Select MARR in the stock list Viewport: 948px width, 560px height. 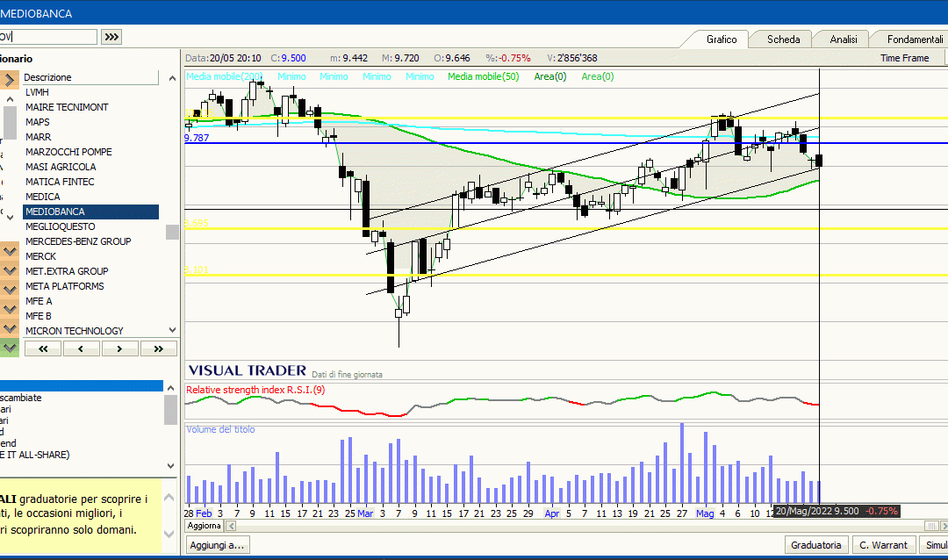coord(90,137)
